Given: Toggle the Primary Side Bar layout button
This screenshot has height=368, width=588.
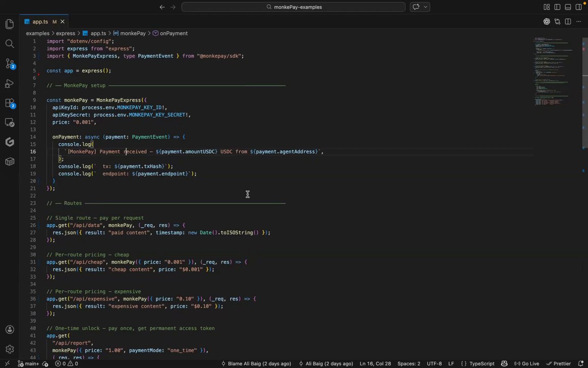Looking at the screenshot, I should (x=557, y=7).
